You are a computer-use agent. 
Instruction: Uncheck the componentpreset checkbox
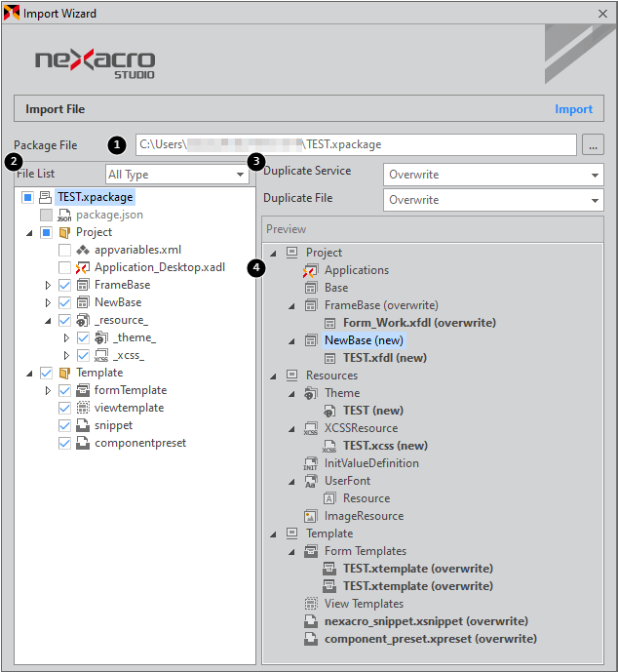64,443
